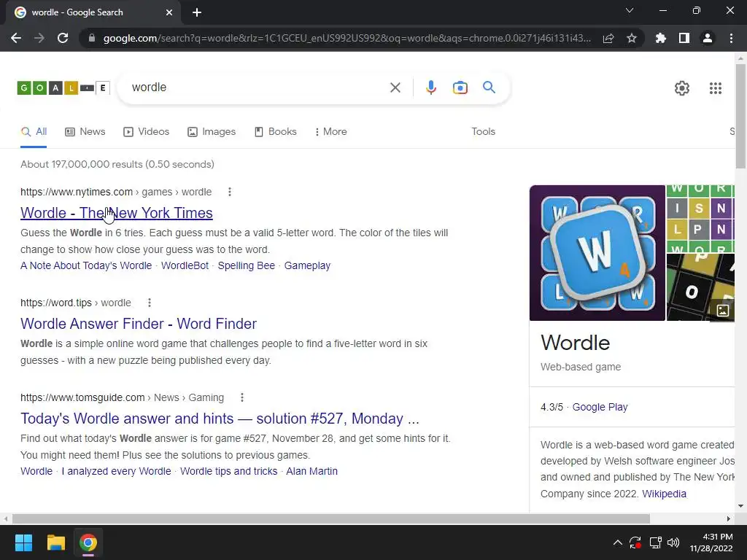Screen dimensions: 747x560
Task: Open the volume speaker tray icon
Action: (673, 542)
